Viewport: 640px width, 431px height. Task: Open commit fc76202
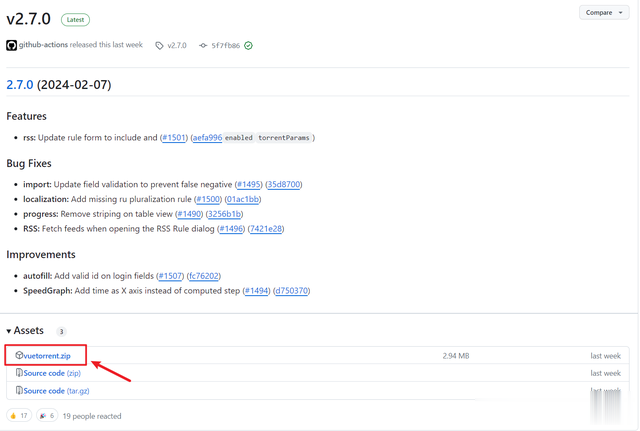[204, 276]
